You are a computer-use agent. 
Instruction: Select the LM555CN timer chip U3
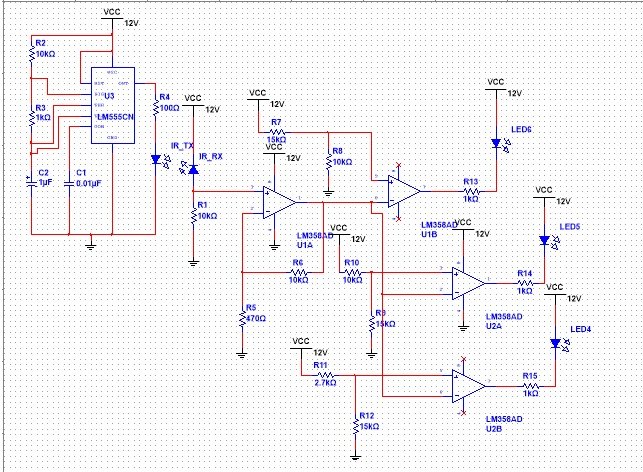113,105
